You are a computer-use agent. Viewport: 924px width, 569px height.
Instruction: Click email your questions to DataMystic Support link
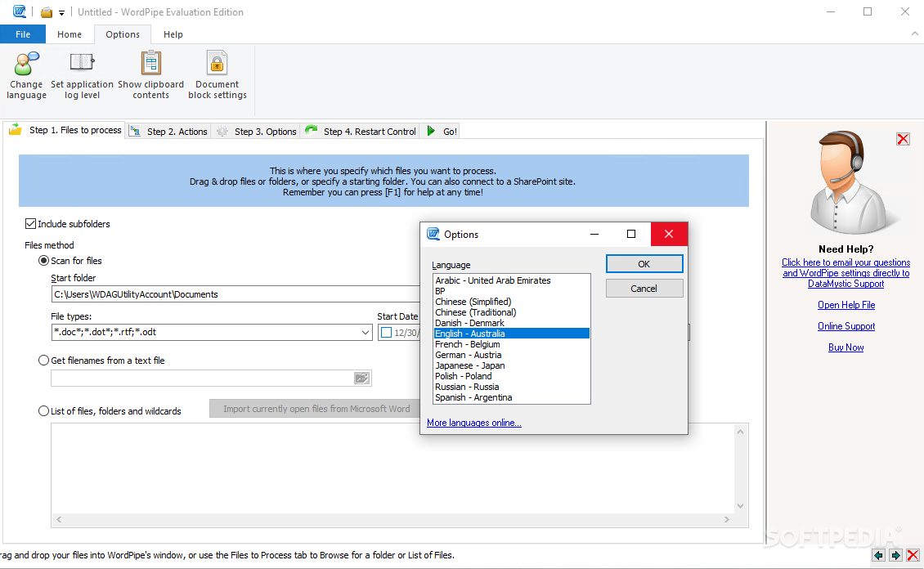(x=846, y=273)
